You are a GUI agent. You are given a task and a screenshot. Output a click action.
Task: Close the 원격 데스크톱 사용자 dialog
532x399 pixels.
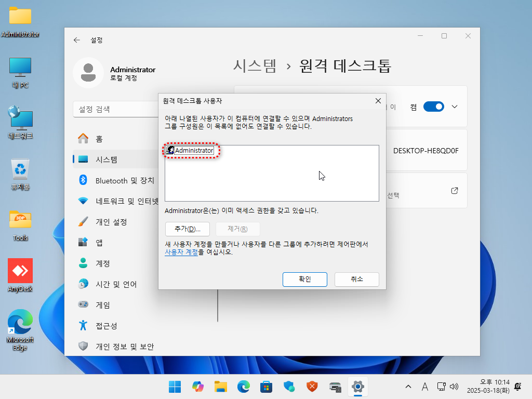tap(378, 101)
